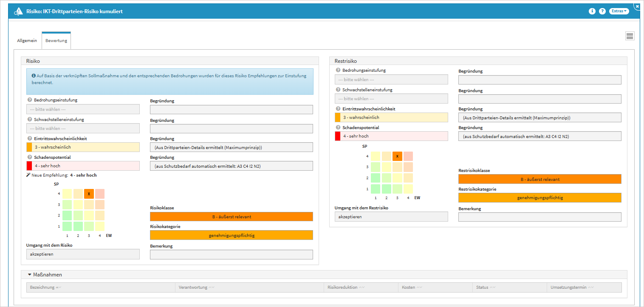Select the Bewertung tab
The width and height of the screenshot is (644, 307).
point(56,41)
